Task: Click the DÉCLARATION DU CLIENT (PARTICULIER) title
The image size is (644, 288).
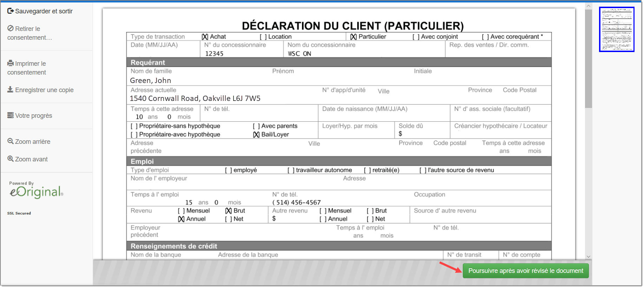Action: (x=353, y=26)
